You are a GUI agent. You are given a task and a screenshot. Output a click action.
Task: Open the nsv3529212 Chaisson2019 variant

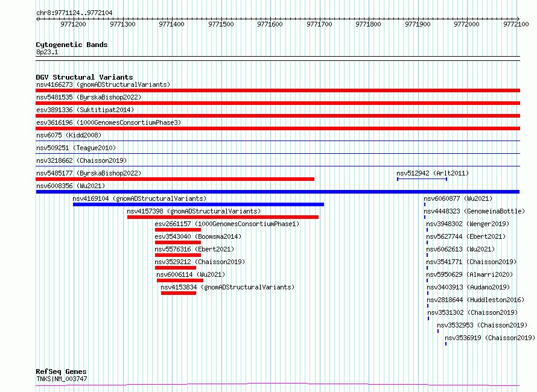(x=200, y=262)
